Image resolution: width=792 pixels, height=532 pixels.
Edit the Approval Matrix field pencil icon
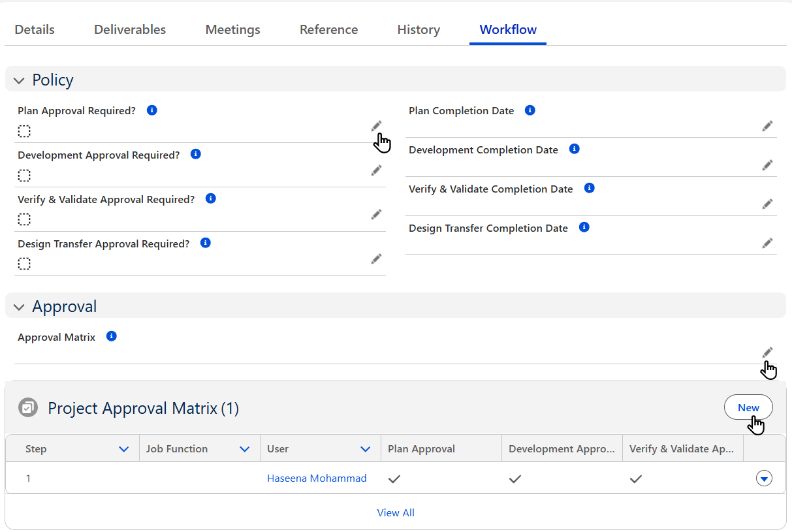(767, 351)
